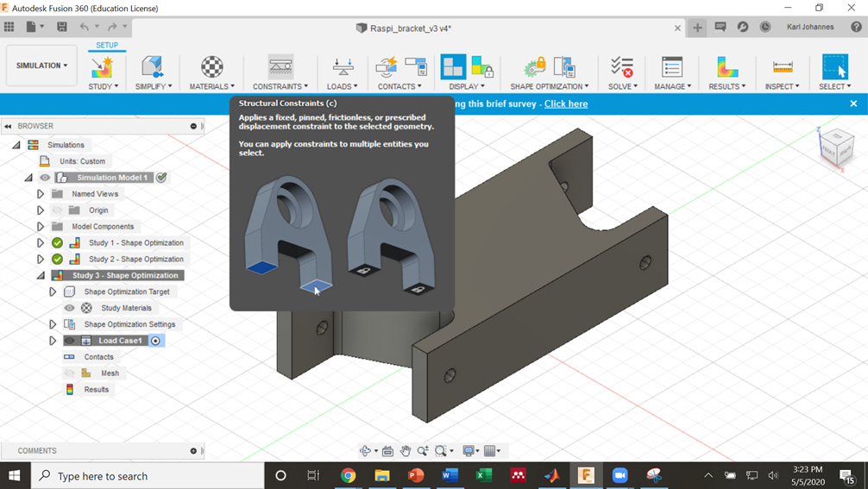Viewport: 868px width, 489px height.
Task: Click the Windows search box
Action: pos(148,476)
